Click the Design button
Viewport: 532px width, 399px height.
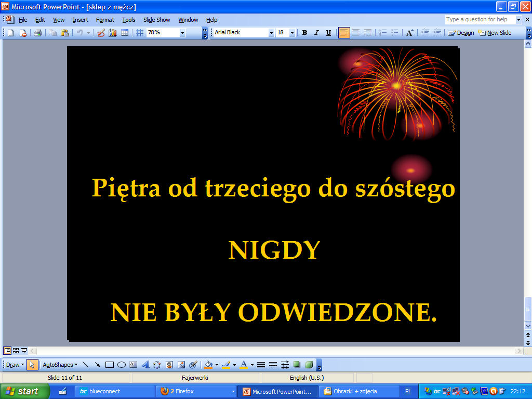tap(461, 33)
